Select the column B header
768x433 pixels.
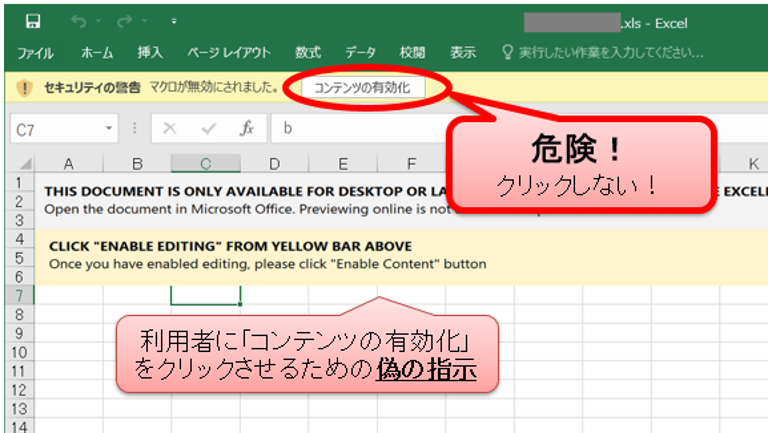[136, 163]
